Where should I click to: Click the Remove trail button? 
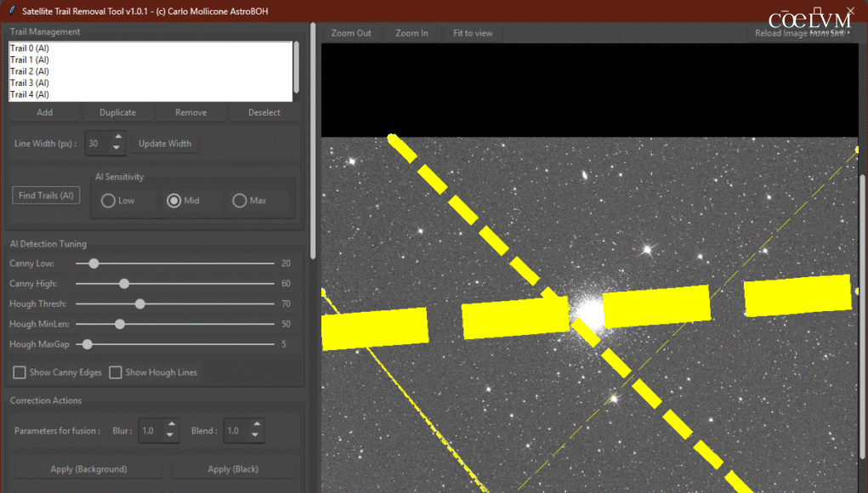pos(190,112)
